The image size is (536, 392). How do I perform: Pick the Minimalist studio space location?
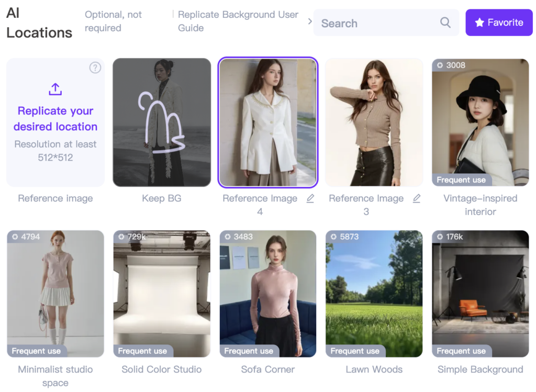pyautogui.click(x=55, y=294)
